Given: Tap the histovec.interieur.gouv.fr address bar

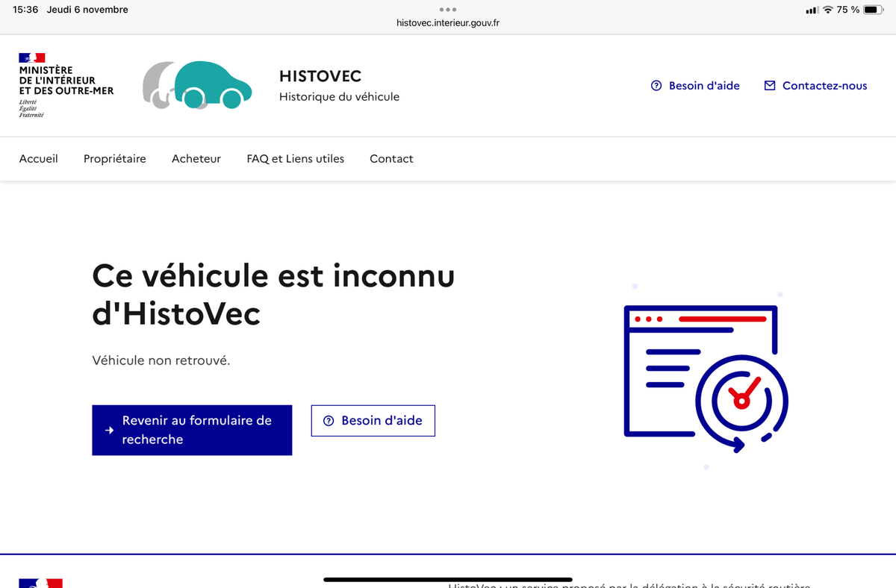Looking at the screenshot, I should [448, 23].
